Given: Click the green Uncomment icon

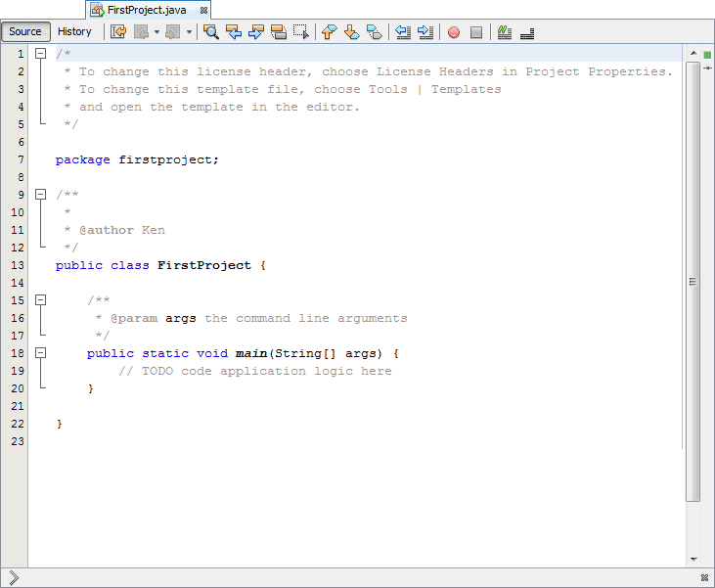Looking at the screenshot, I should tap(505, 32).
